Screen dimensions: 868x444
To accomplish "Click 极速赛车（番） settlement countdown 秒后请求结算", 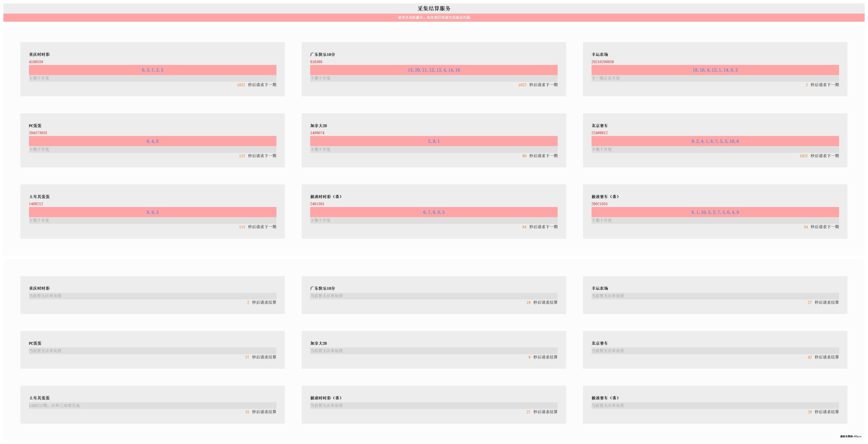I will tap(826, 412).
